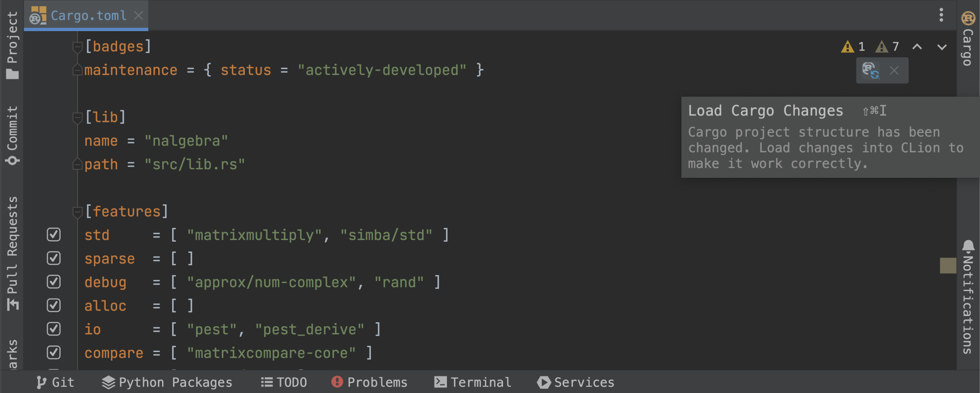Viewport: 980px width, 393px height.
Task: Click the "simba/std" feature string
Action: click(x=386, y=236)
